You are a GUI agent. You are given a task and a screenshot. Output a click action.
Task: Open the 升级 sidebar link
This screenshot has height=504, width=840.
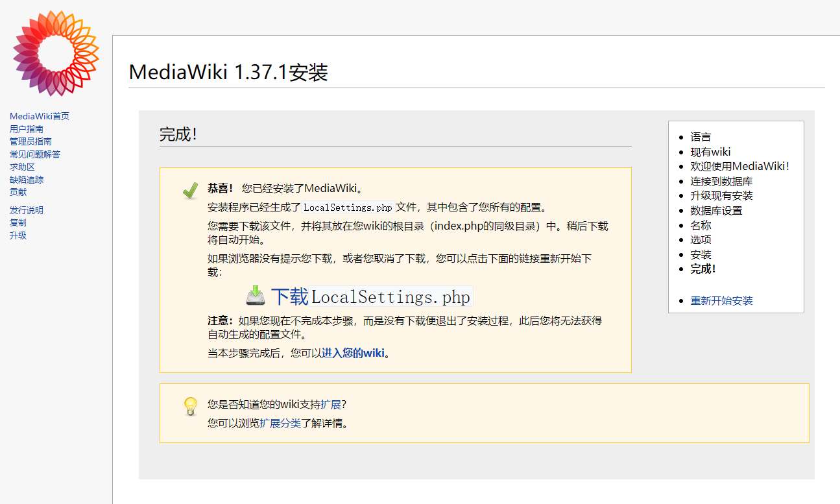(18, 235)
